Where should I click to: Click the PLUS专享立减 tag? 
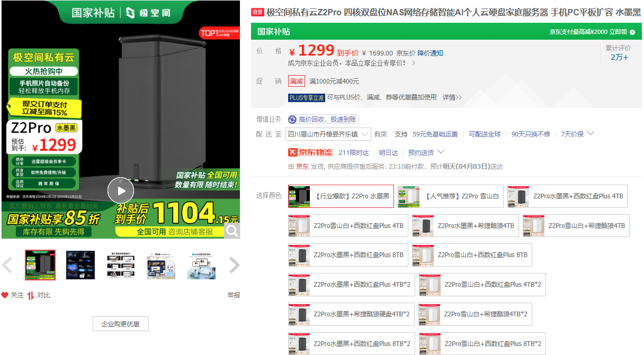click(306, 98)
